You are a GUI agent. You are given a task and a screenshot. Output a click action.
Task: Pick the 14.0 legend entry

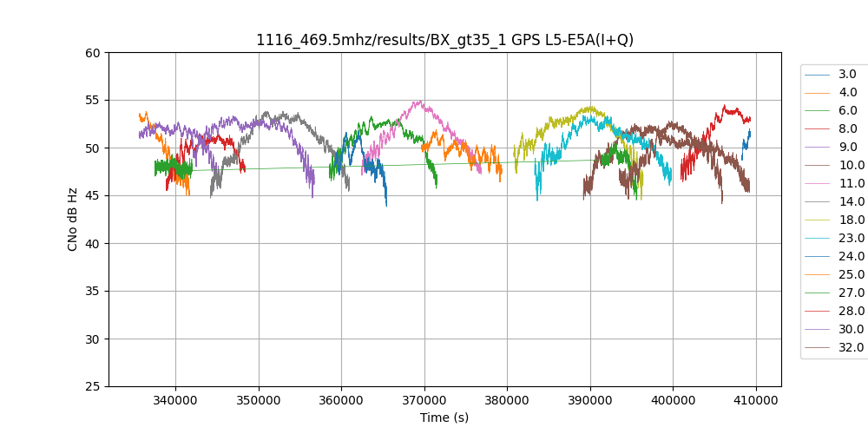coord(852,202)
